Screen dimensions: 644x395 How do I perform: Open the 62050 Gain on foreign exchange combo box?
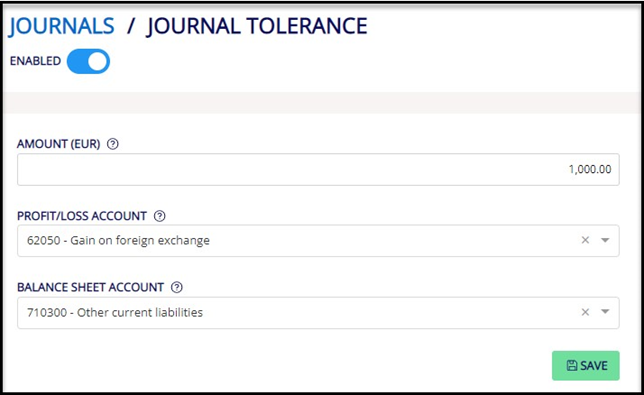click(318, 241)
